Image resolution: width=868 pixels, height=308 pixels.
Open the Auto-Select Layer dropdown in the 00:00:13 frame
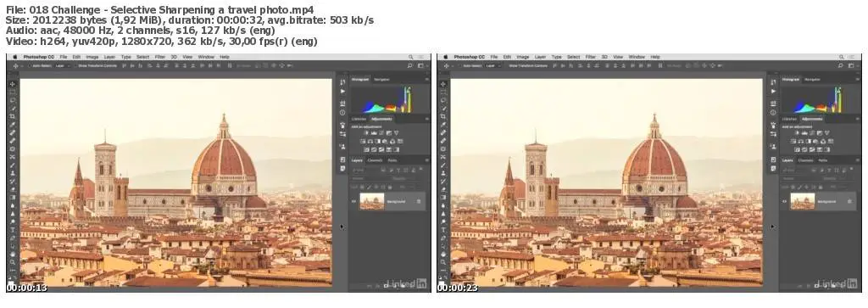(62, 65)
